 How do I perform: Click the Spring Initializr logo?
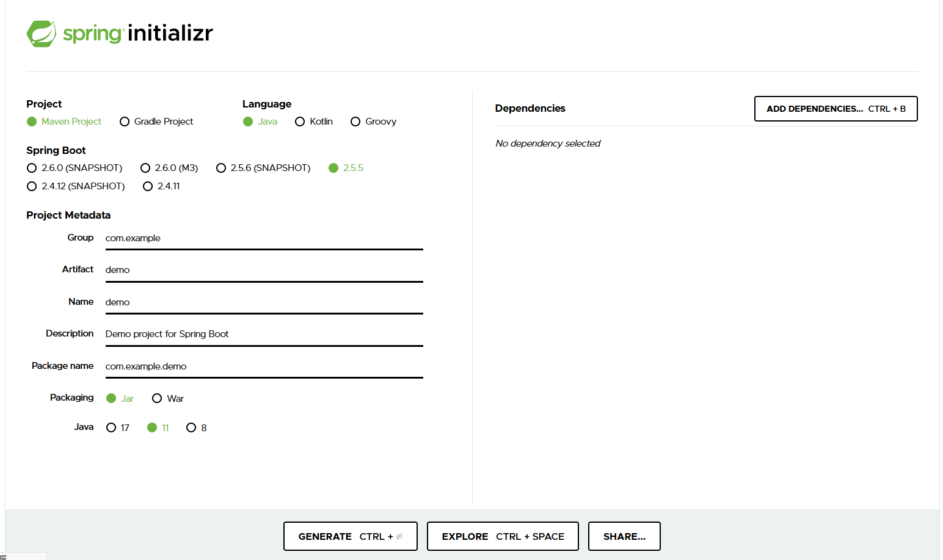119,34
